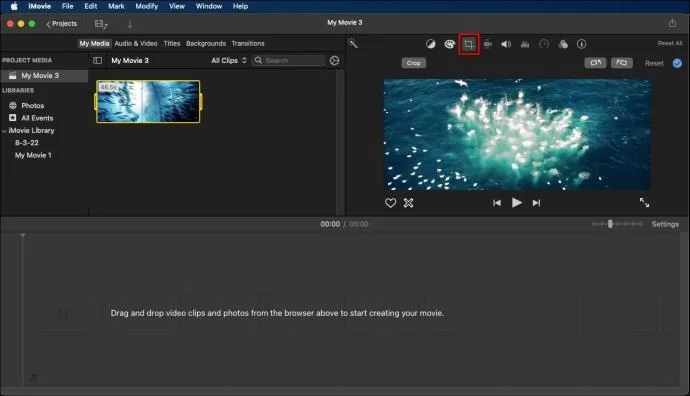Click the media Search field
Image resolution: width=690 pixels, height=396 pixels.
pyautogui.click(x=289, y=60)
